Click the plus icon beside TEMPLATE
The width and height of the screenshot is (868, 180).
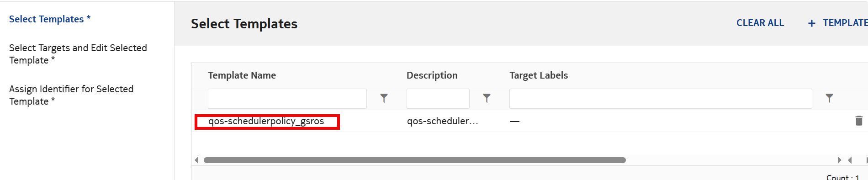click(812, 23)
